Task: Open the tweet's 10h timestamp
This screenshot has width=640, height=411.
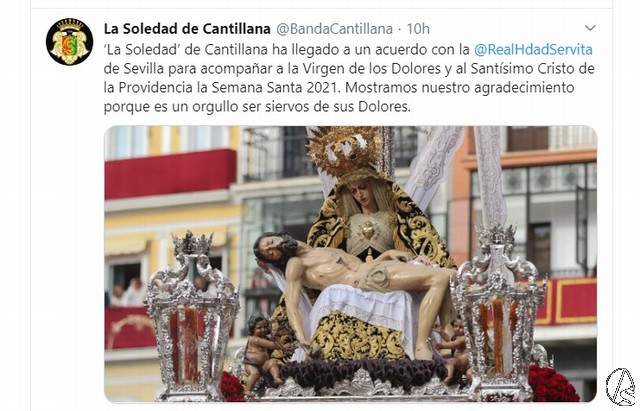Action: pos(418,29)
